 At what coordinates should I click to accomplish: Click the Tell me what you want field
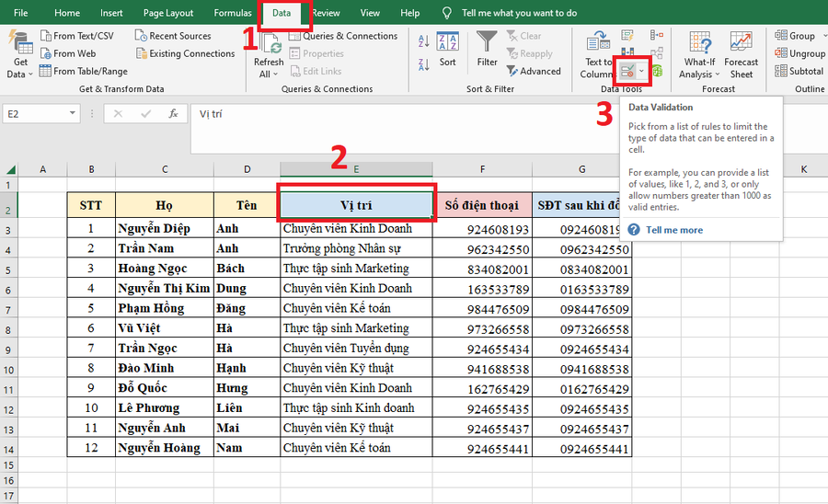(519, 13)
